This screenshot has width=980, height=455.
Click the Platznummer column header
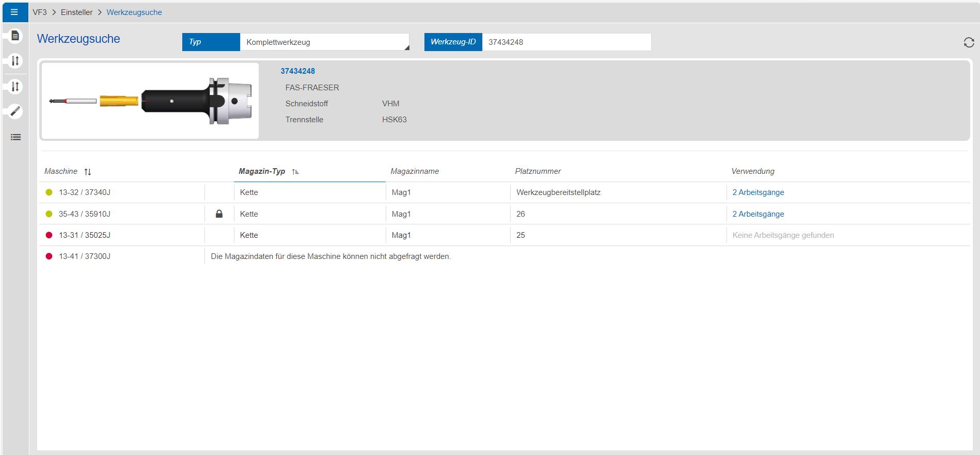538,171
